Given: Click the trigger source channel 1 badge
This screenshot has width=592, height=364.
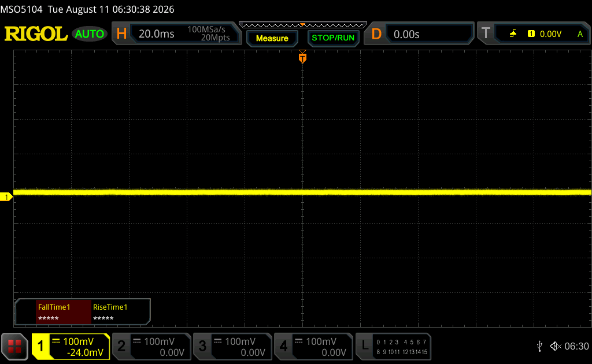Looking at the screenshot, I should click(531, 34).
